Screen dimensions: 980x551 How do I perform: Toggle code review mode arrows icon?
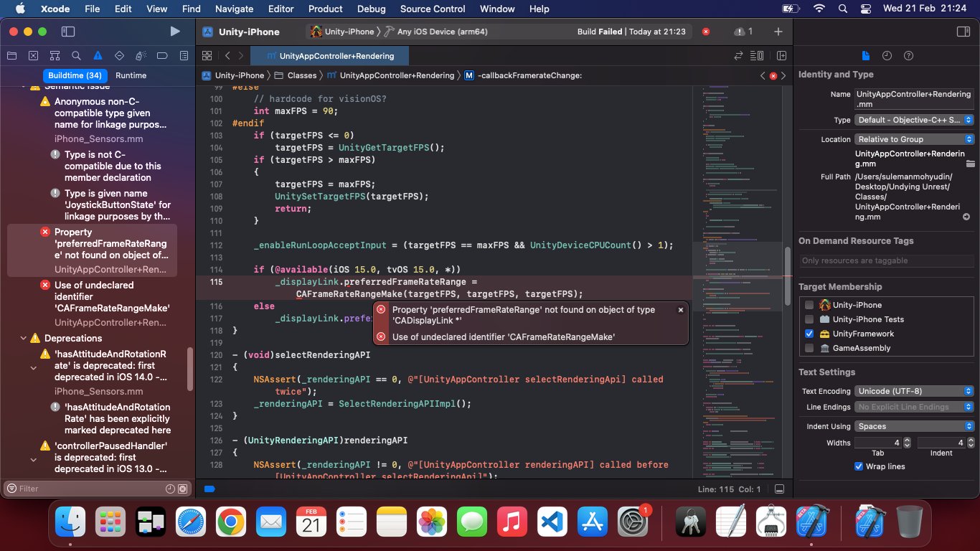coord(738,56)
